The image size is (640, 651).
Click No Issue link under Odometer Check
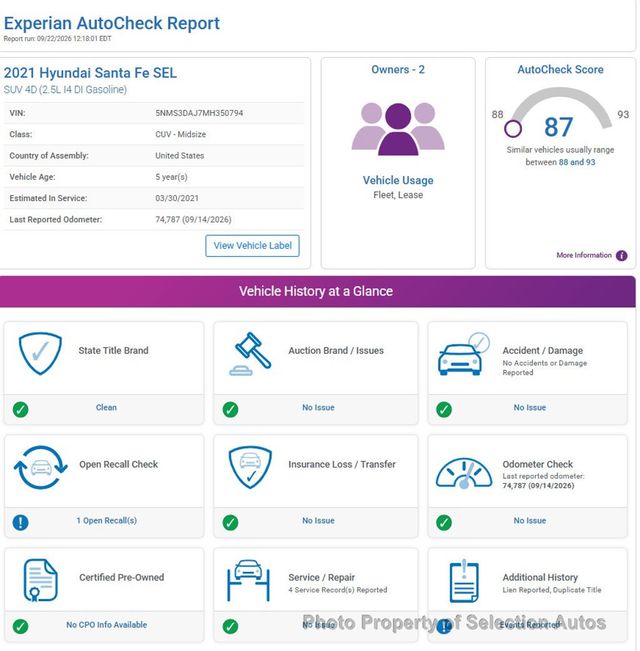tap(530, 520)
